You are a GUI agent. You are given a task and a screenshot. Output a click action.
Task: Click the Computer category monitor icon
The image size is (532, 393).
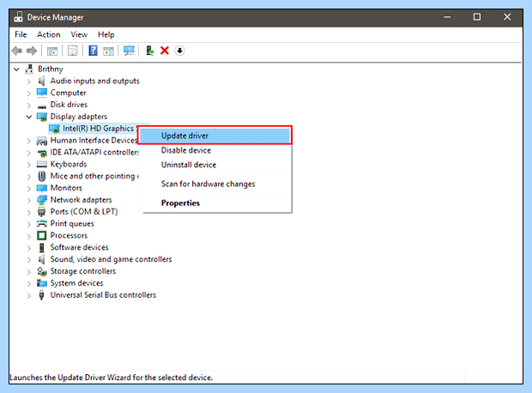(42, 93)
